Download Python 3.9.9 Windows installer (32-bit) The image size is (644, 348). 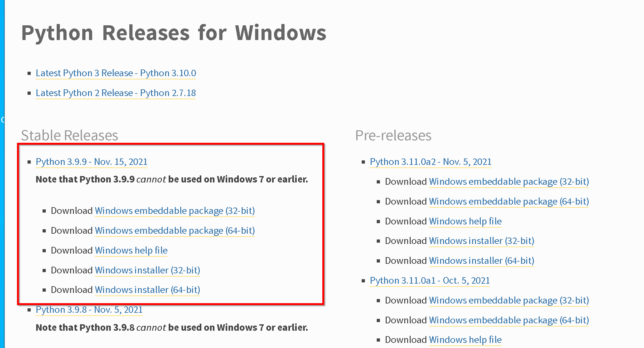coord(148,270)
